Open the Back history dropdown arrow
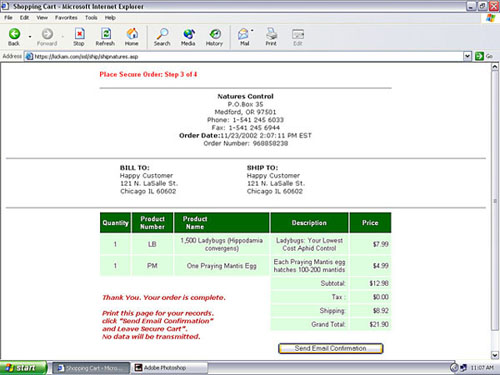The image size is (500, 375). click(x=30, y=36)
